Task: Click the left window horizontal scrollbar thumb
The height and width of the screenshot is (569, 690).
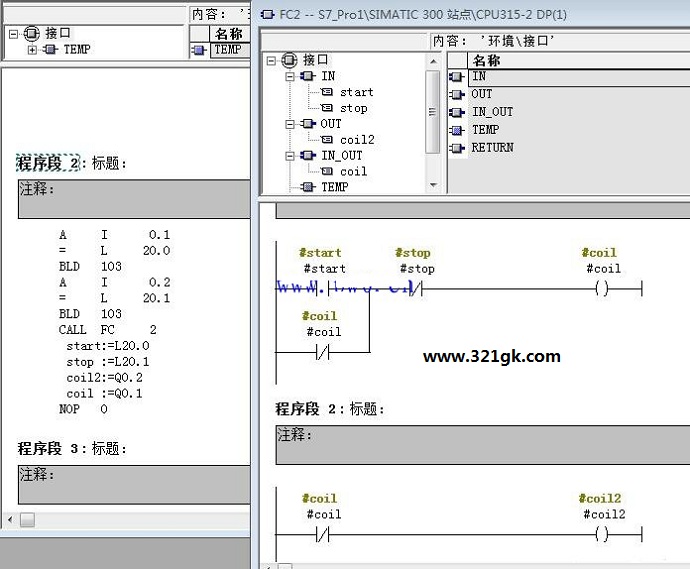Action: pos(27,520)
